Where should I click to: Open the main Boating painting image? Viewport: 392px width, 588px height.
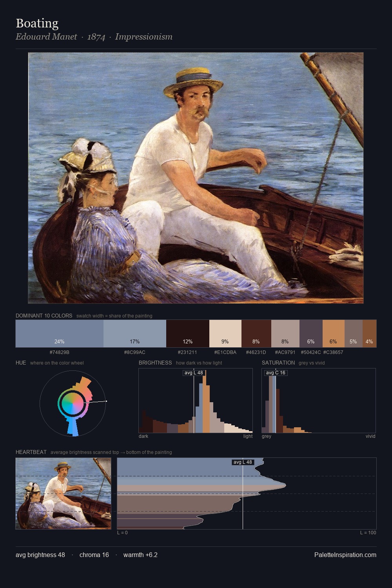point(196,178)
